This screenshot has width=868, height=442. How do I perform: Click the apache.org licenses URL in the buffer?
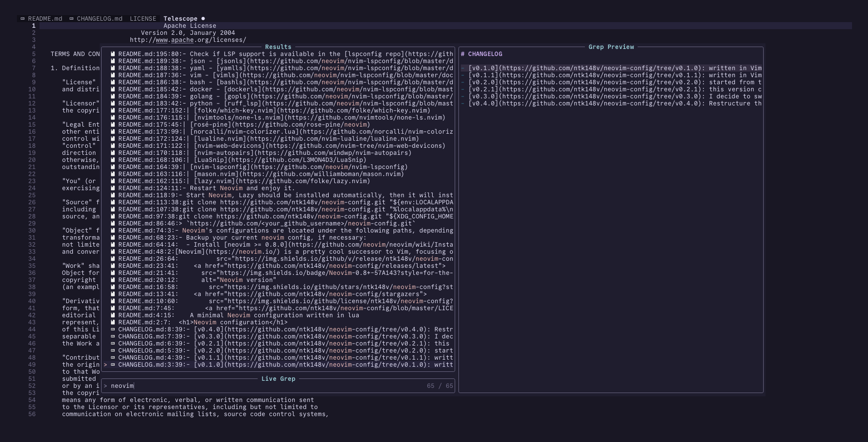pyautogui.click(x=188, y=40)
